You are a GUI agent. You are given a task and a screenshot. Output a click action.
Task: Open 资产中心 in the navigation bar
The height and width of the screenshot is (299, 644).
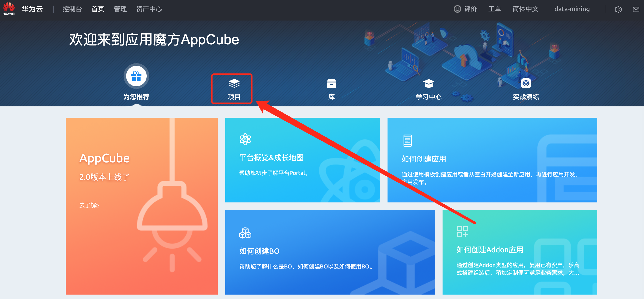149,9
